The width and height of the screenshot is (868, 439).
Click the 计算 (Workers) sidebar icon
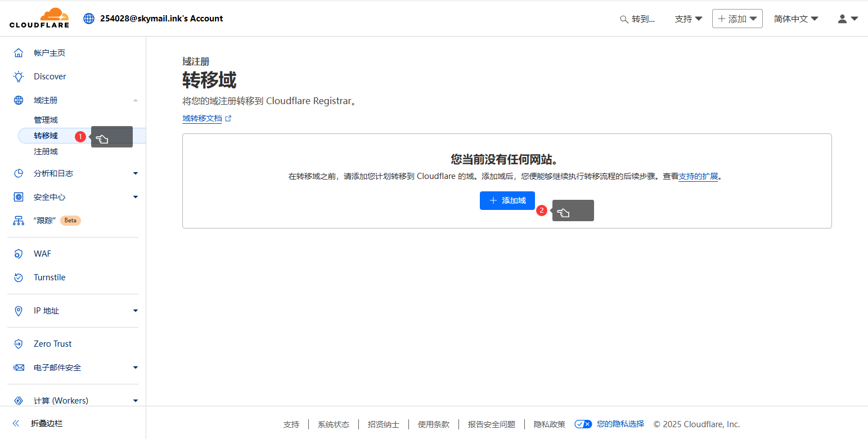point(19,400)
